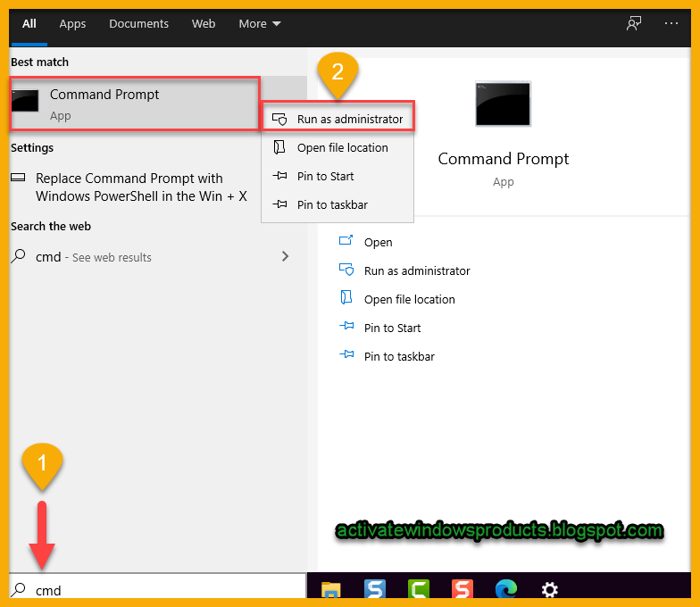
Task: Choose Pin to Start in context menu
Action: click(337, 177)
